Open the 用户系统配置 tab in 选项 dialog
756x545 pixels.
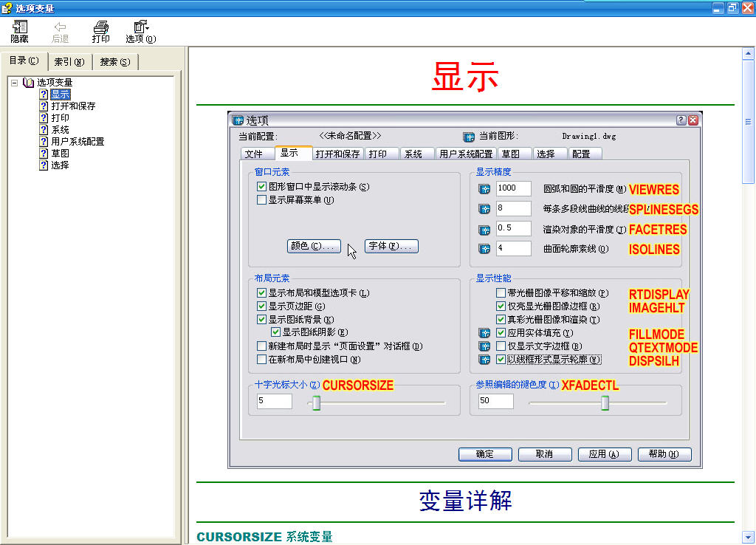coord(466,154)
